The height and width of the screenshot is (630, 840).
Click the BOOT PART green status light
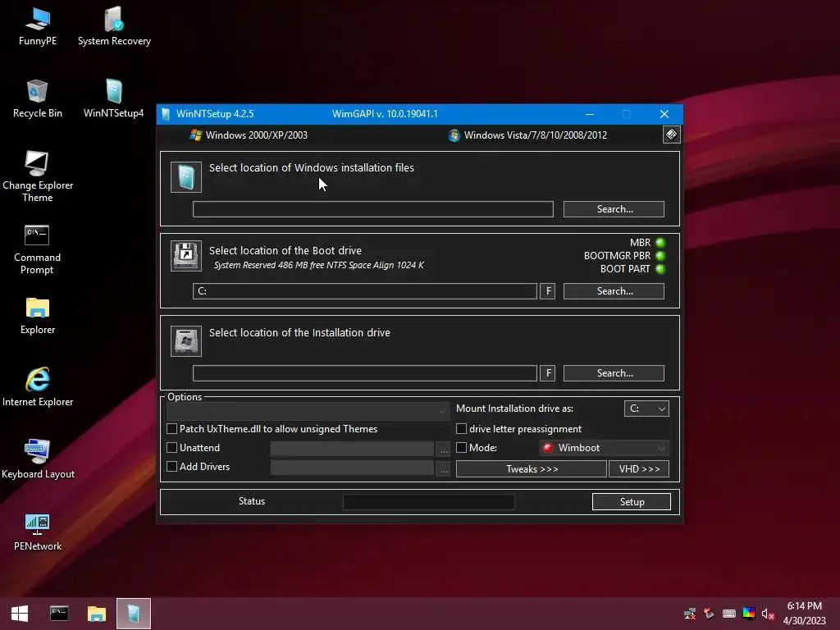coord(660,269)
